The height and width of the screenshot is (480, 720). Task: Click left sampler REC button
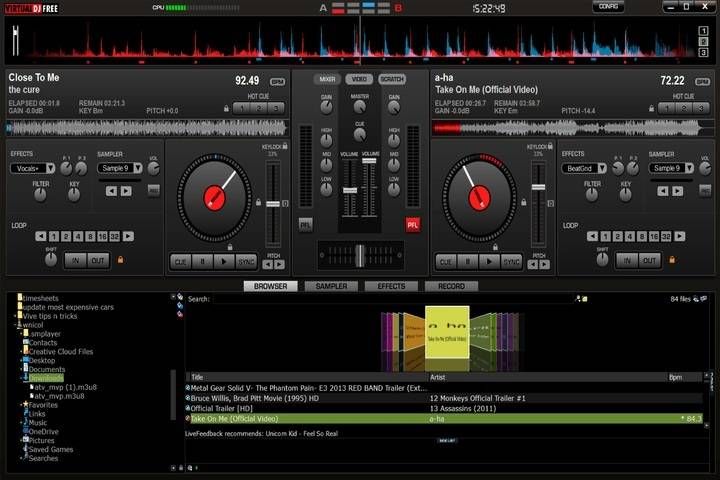(x=154, y=190)
